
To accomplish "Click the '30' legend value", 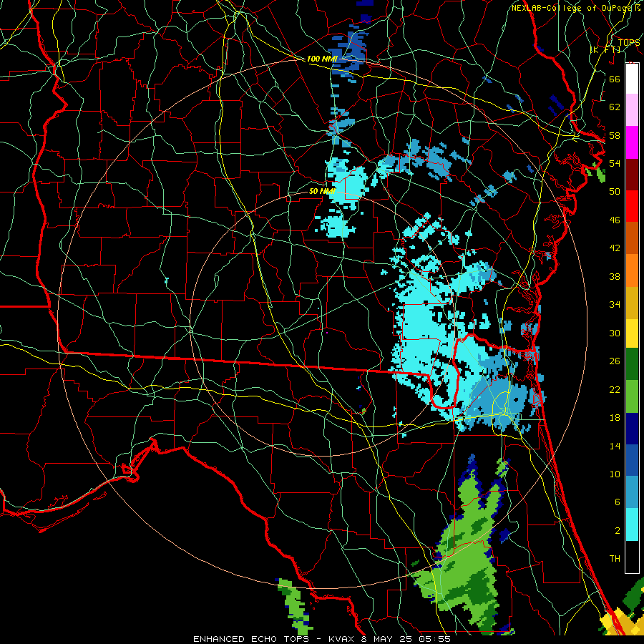I will (x=615, y=333).
